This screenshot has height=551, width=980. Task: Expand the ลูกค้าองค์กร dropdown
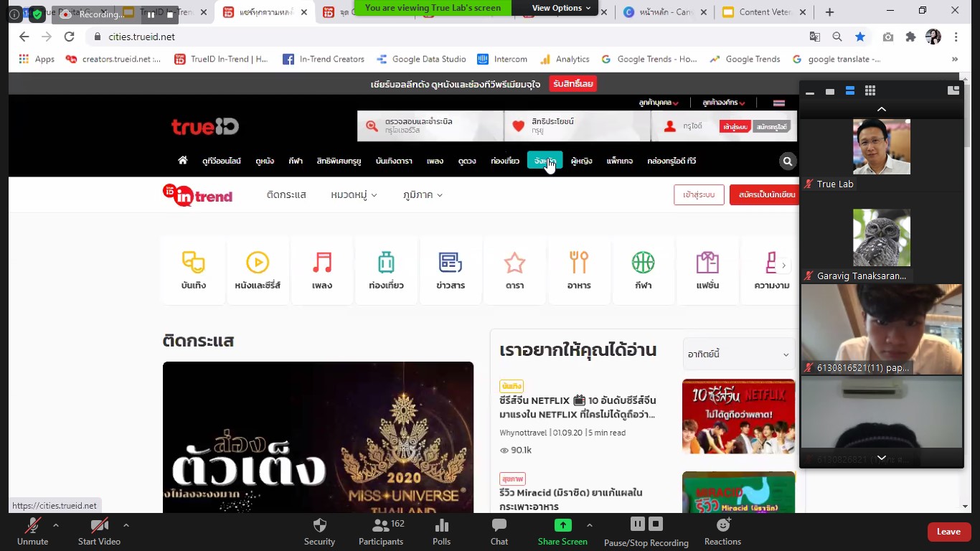(724, 103)
